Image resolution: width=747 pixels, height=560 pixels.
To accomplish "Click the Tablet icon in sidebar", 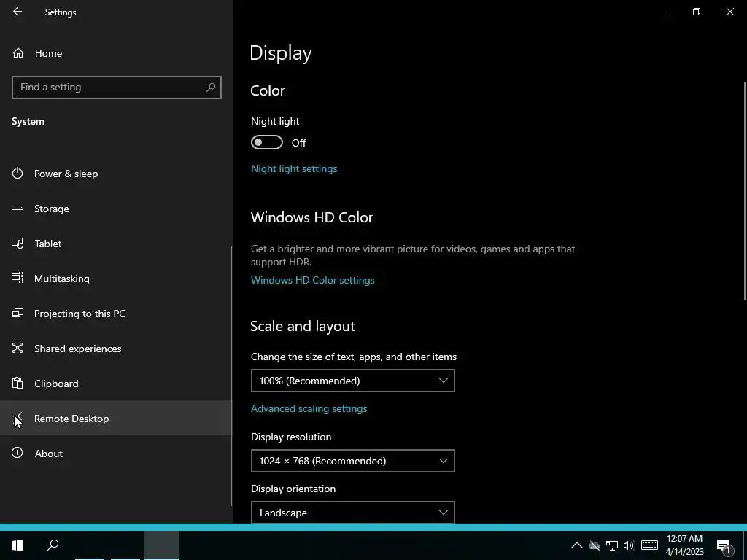I will point(18,244).
